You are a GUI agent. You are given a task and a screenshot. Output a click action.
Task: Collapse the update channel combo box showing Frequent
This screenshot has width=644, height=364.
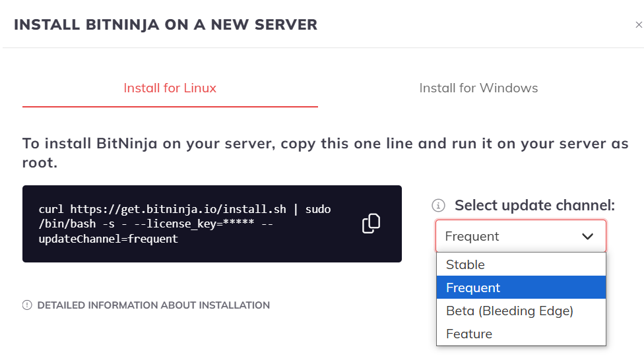pos(521,236)
